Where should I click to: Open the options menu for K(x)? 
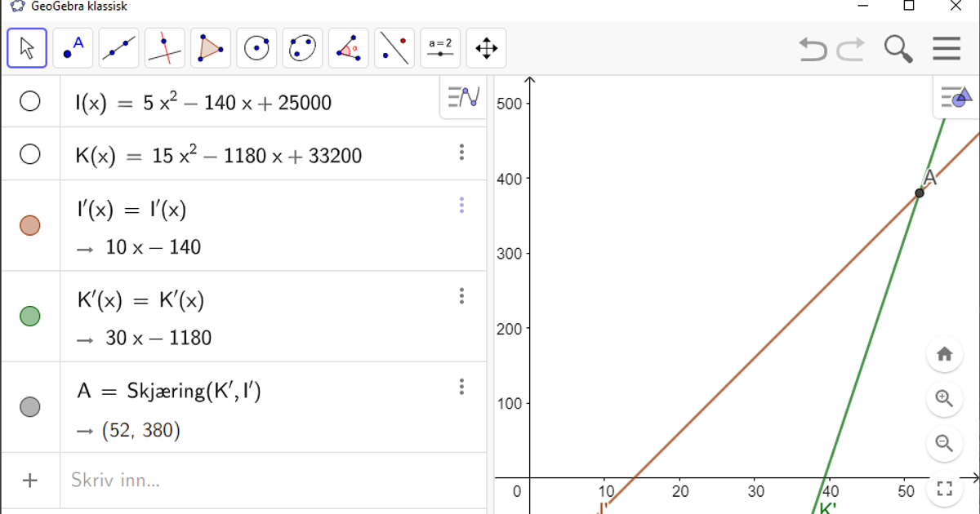[462, 153]
